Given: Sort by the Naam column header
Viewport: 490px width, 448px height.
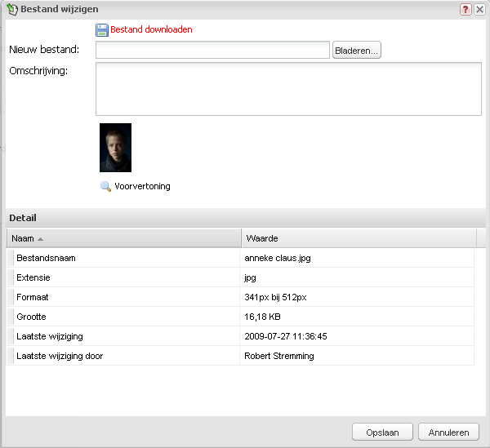Looking at the screenshot, I should [x=124, y=238].
